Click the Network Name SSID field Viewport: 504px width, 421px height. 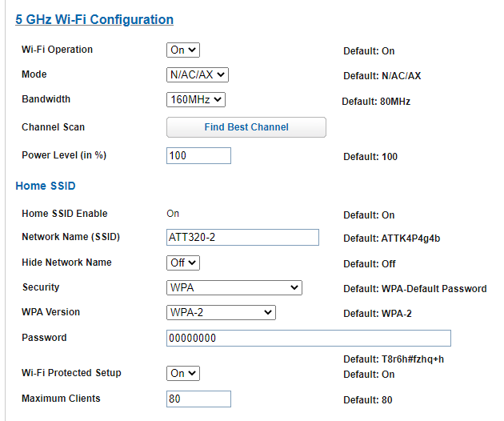pyautogui.click(x=242, y=238)
